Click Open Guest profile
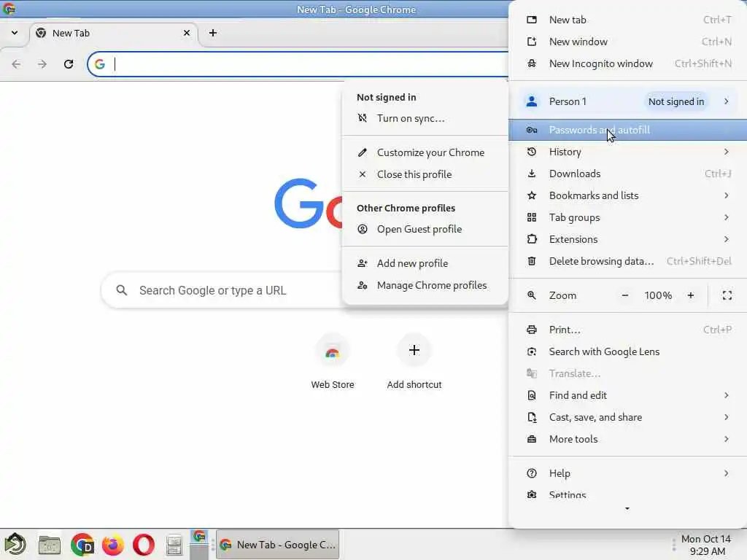 tap(425, 229)
